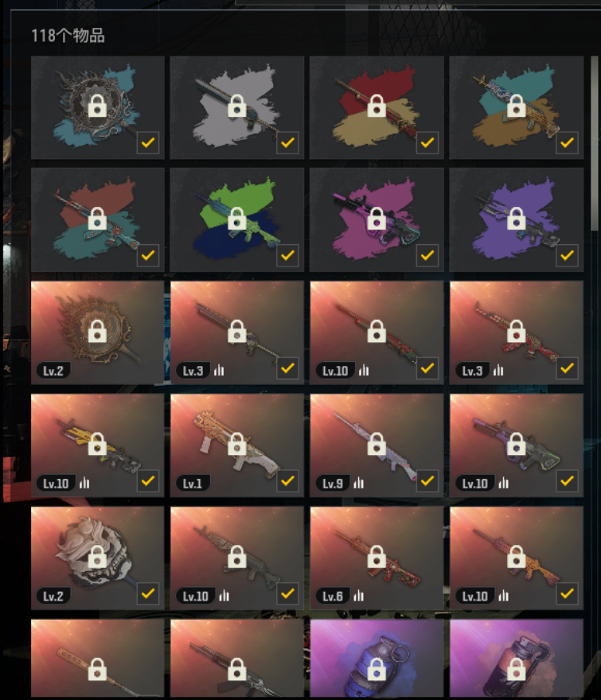The height and width of the screenshot is (700, 601).
Task: Select the blue splash ornate shield item
Action: [x=97, y=107]
